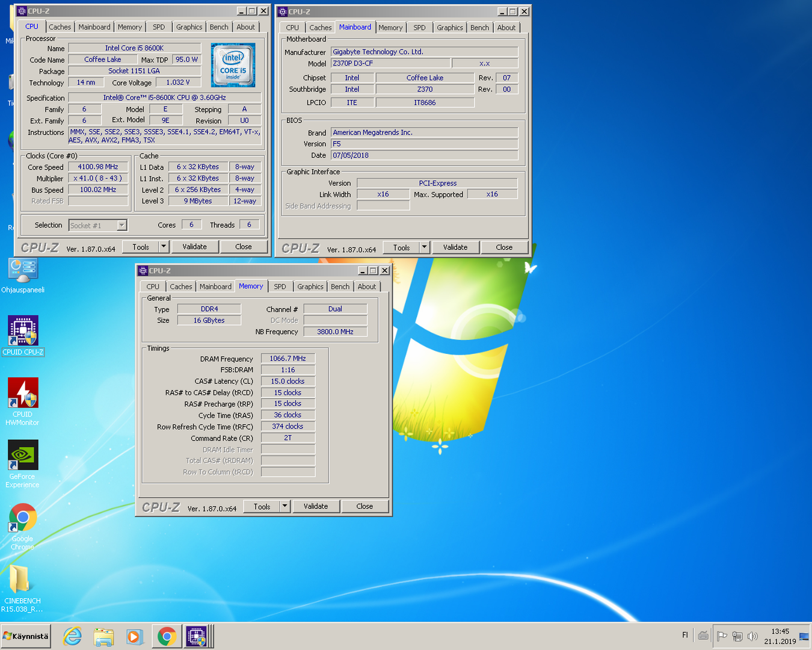
Task: Open Chrome from the taskbar
Action: (x=167, y=636)
